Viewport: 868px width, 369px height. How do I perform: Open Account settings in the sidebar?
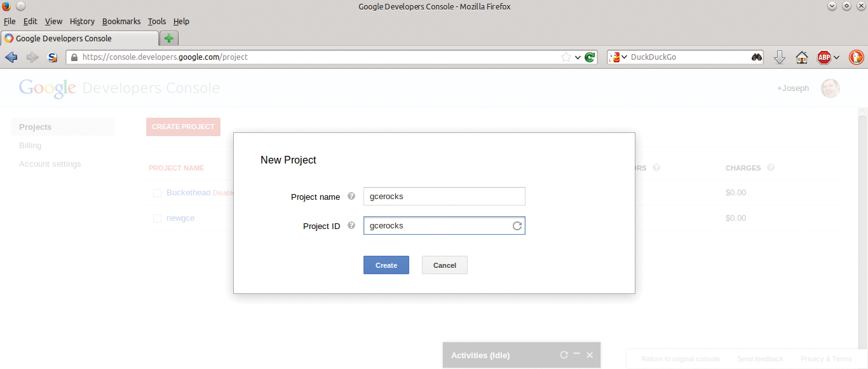[50, 164]
